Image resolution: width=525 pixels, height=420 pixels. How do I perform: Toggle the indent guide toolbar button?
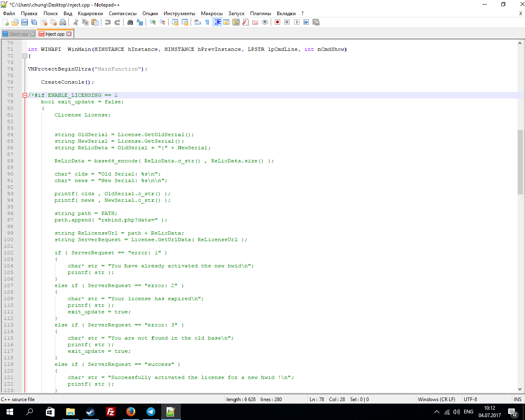coord(217,22)
